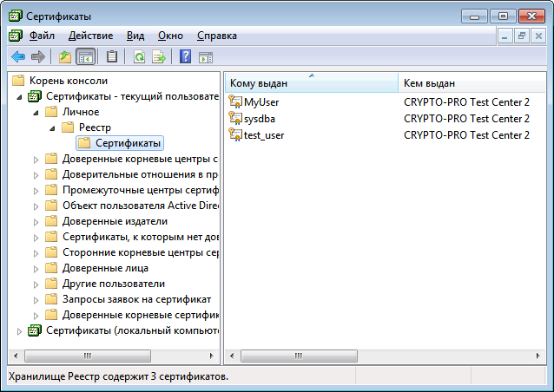This screenshot has width=554, height=392.
Task: Select the Сертификаты folder under Реестр
Action: [x=120, y=143]
